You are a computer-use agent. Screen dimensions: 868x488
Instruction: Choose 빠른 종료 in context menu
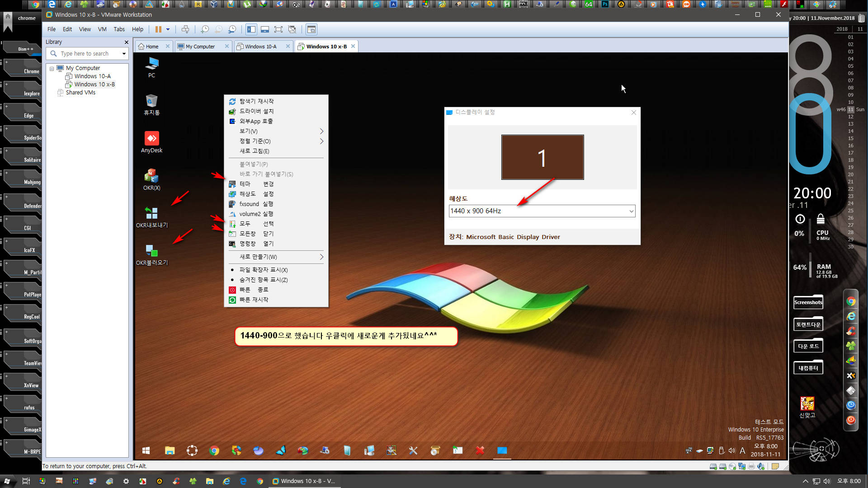[x=276, y=290]
